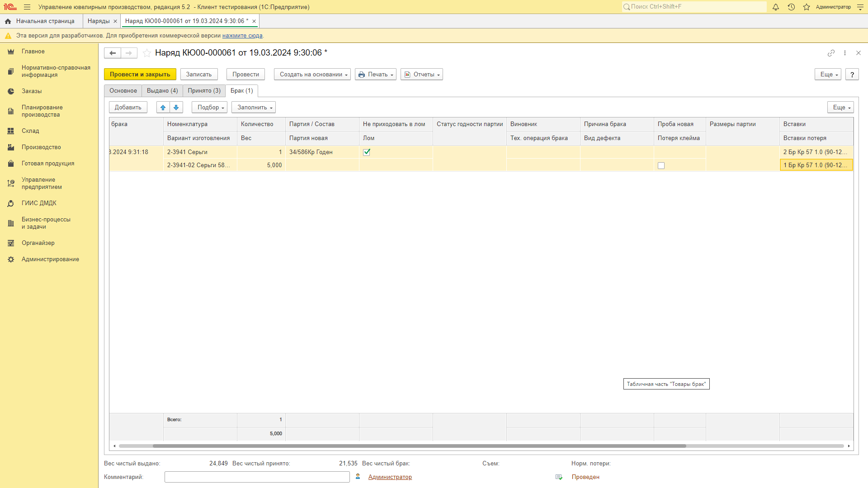Open the Наряды tab
The height and width of the screenshot is (488, 868).
[99, 21]
